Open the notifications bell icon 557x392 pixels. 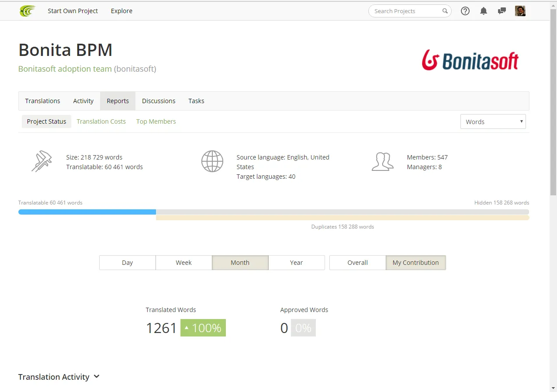484,11
